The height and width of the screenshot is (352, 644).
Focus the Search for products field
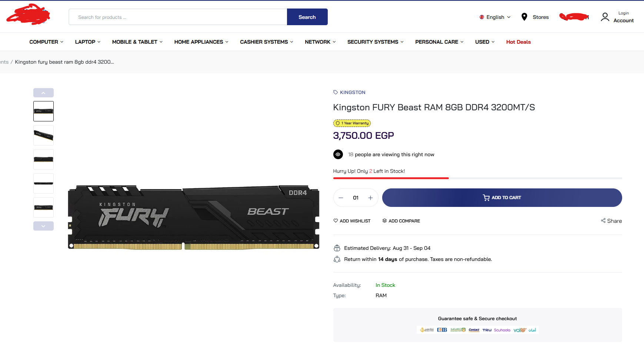178,17
